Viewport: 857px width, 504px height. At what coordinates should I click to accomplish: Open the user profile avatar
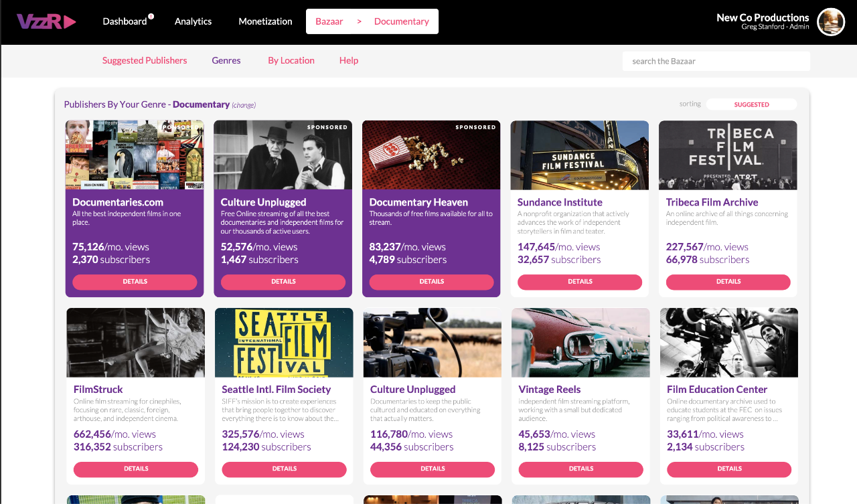tap(831, 22)
